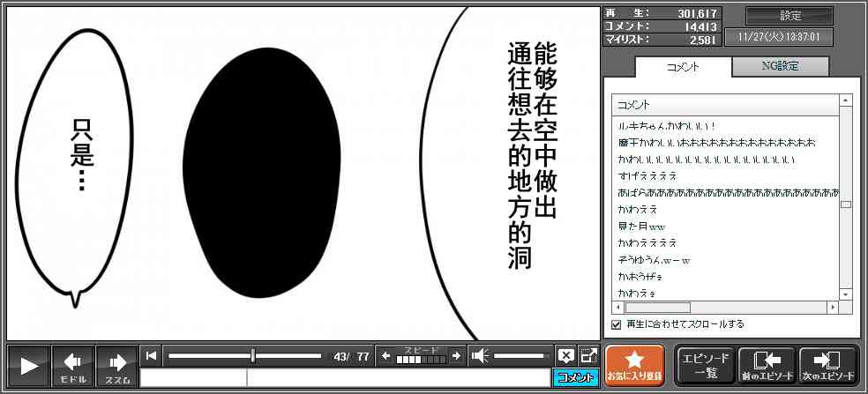Toggle 再生に合わせてスクロールする checkbox
The width and height of the screenshot is (868, 394).
617,324
